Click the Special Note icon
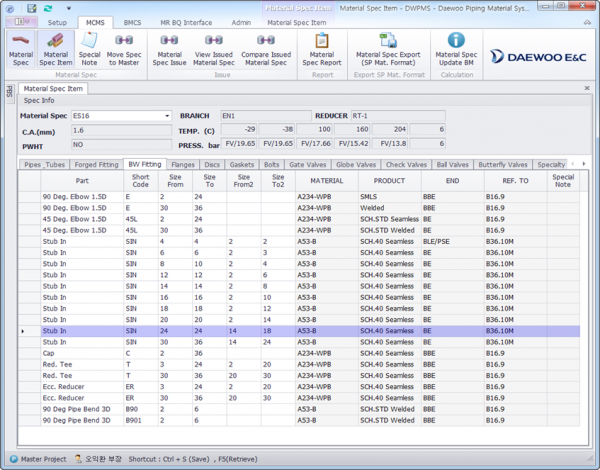Image resolution: width=600 pixels, height=470 pixels. (x=89, y=48)
